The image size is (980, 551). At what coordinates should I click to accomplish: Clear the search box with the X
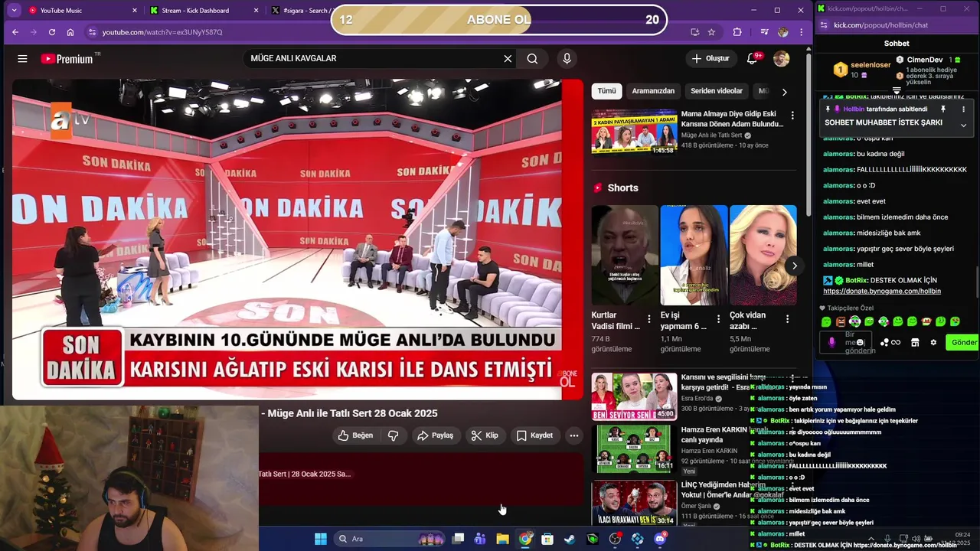(x=508, y=59)
